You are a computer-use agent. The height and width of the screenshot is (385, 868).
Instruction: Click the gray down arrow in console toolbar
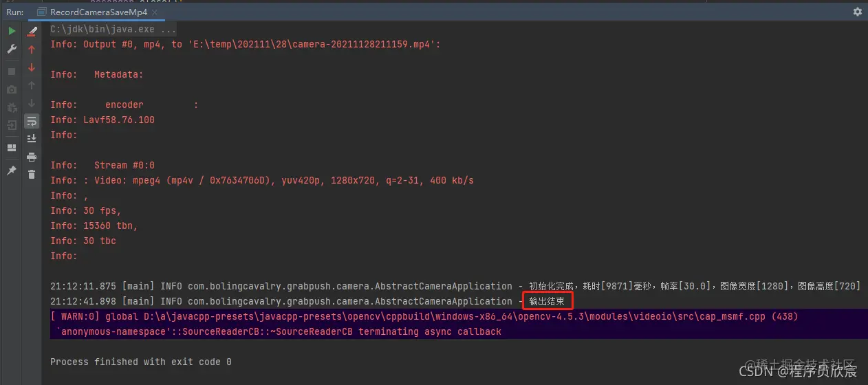click(32, 104)
